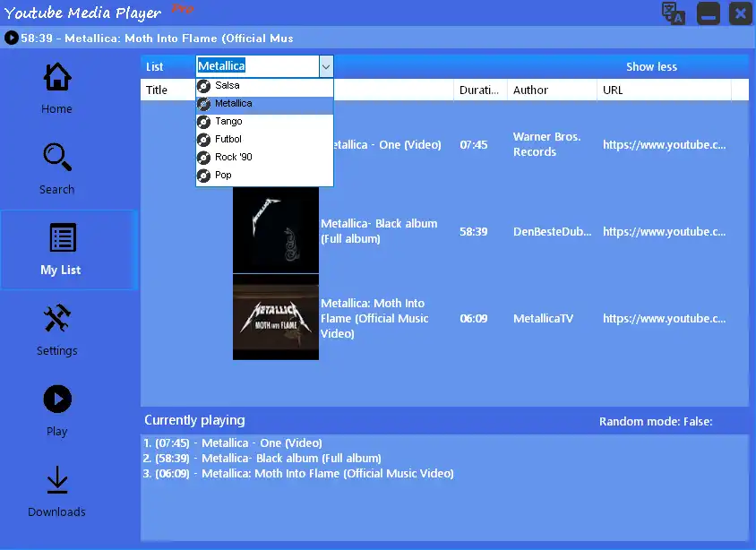
Task: Click the disc icon next to Rock '90
Action: point(204,158)
